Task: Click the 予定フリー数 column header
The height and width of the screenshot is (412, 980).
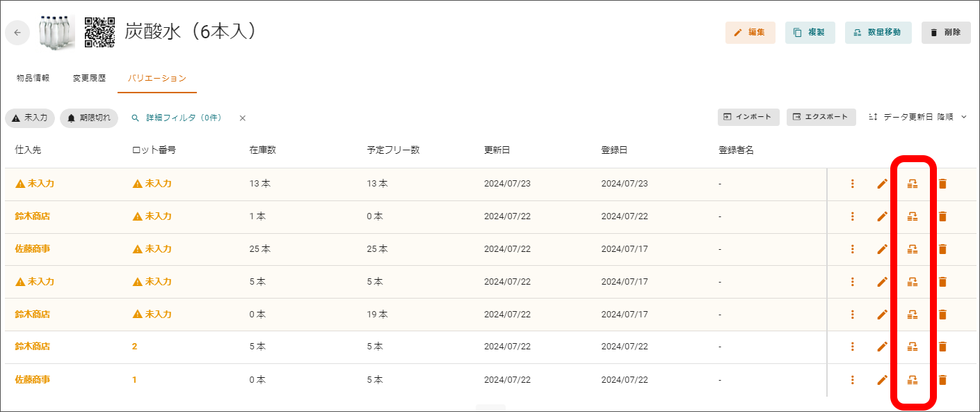Action: (x=393, y=150)
